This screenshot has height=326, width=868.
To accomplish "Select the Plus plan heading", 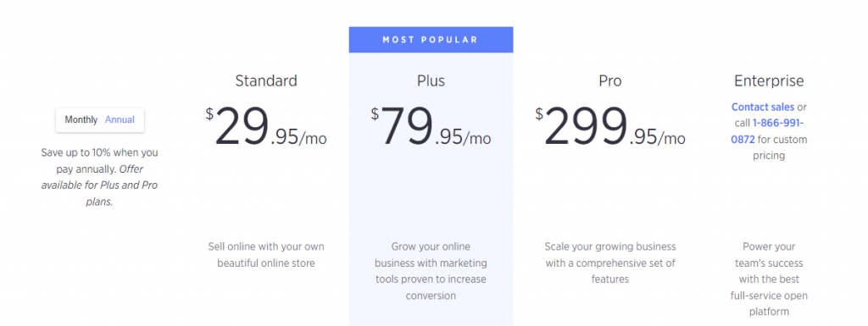I will pyautogui.click(x=431, y=80).
